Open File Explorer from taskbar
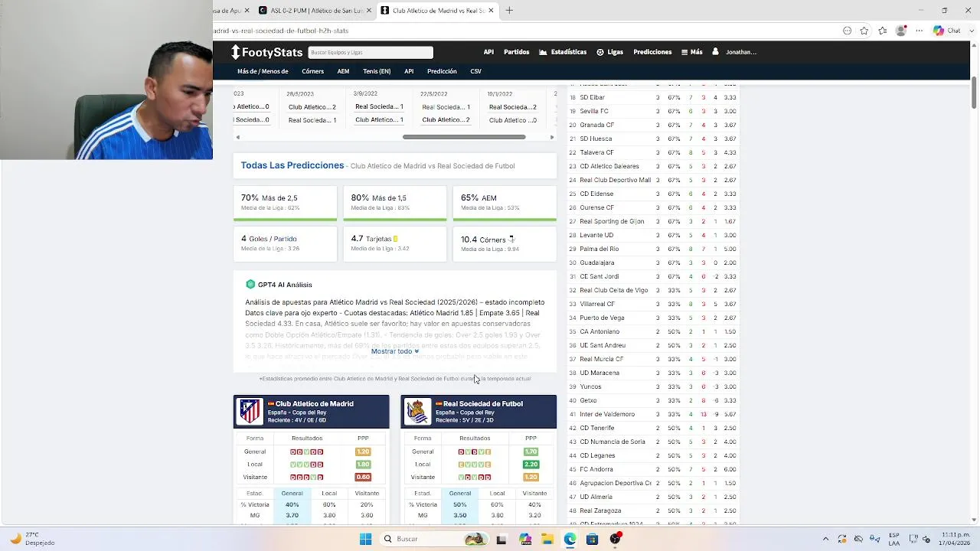Viewport: 980px width, 551px height. pyautogui.click(x=547, y=539)
